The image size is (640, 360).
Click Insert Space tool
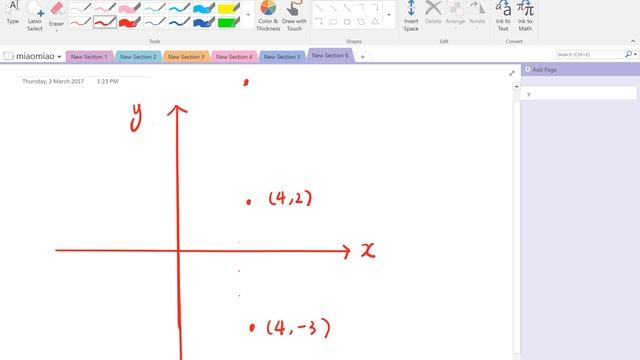(x=411, y=16)
